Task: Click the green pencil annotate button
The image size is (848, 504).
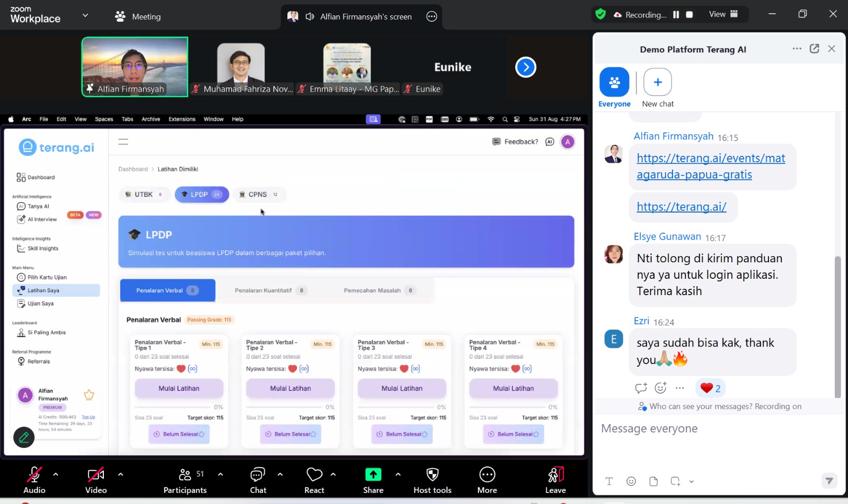Action: pyautogui.click(x=24, y=437)
